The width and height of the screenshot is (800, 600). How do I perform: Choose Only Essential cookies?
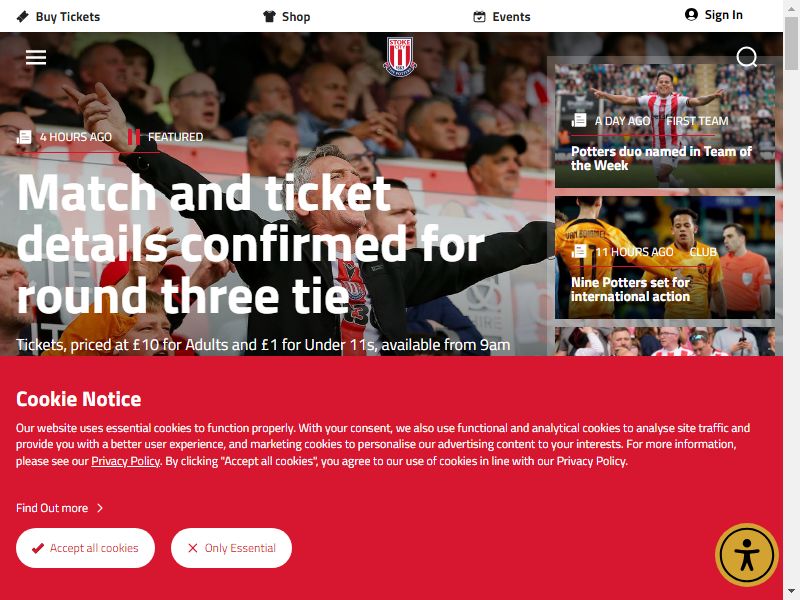tap(231, 548)
